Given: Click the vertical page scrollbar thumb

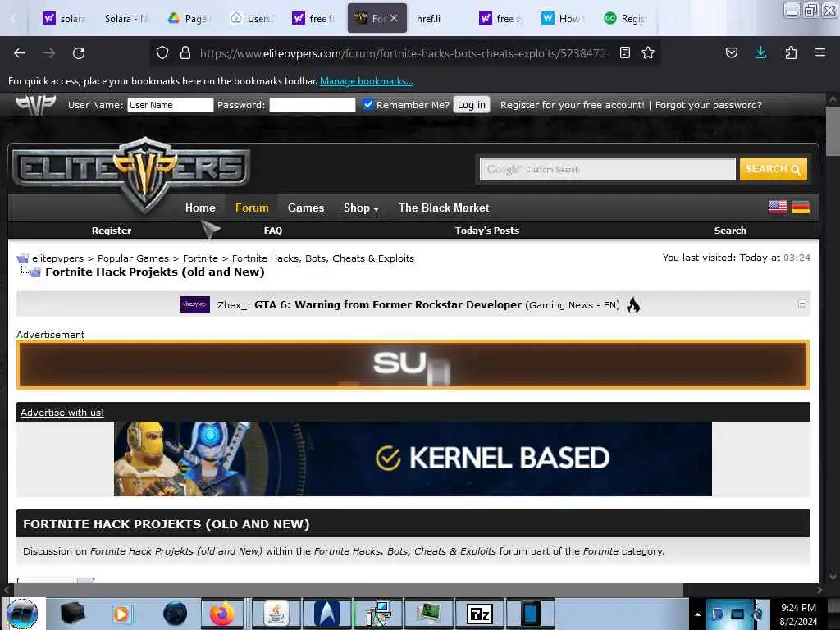Looking at the screenshot, I should (833, 130).
